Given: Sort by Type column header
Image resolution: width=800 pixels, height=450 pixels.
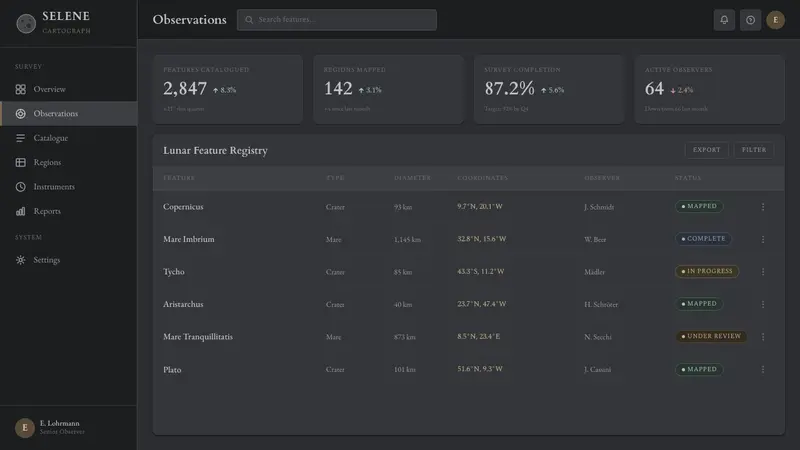Looking at the screenshot, I should (335, 178).
